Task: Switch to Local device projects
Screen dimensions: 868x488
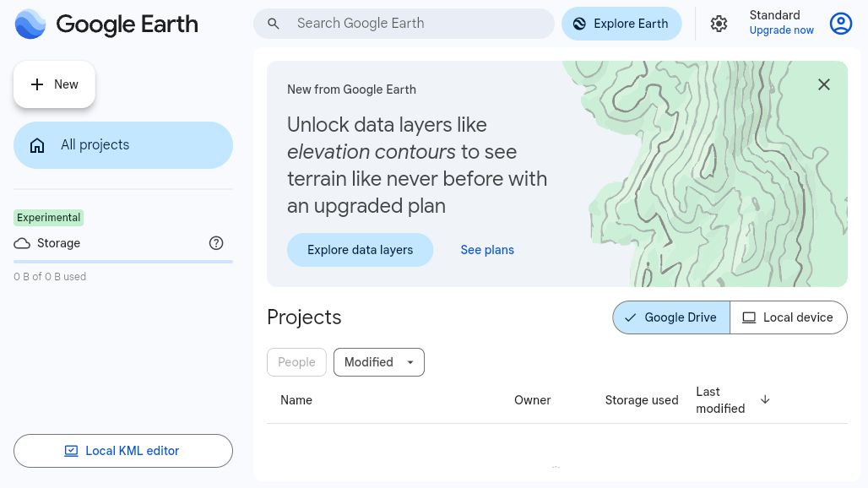Action: pyautogui.click(x=789, y=317)
